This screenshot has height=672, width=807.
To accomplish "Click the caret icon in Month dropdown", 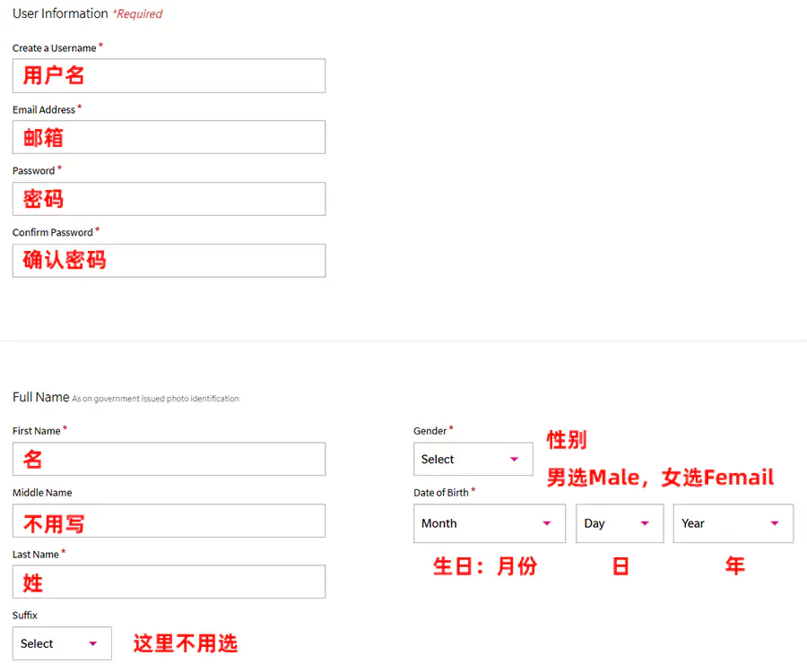I will coord(547,523).
